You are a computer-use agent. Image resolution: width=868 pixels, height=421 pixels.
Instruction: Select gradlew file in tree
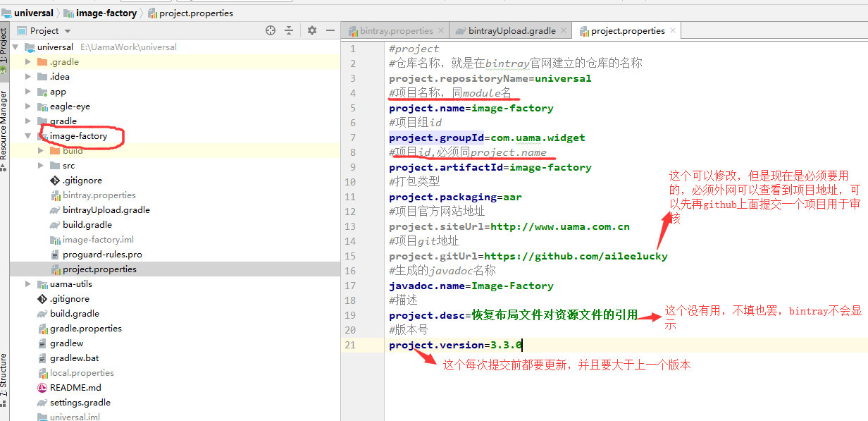click(66, 343)
